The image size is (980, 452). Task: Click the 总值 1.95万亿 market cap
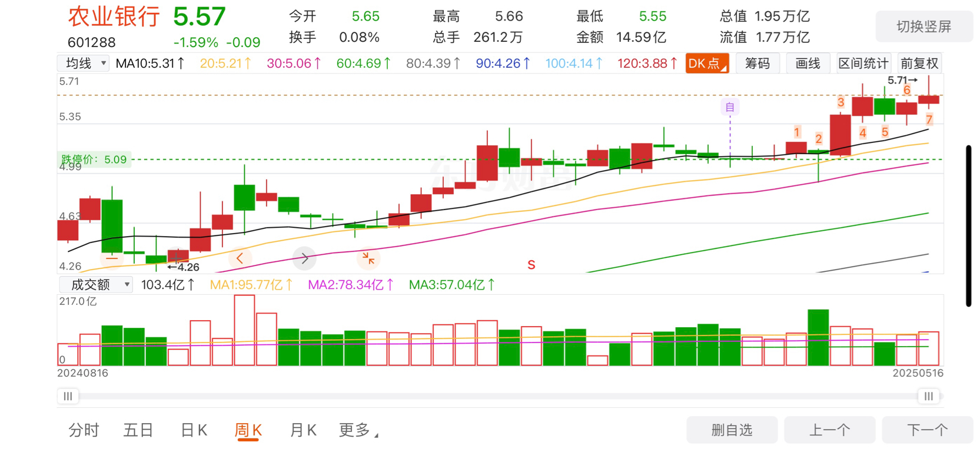(765, 16)
